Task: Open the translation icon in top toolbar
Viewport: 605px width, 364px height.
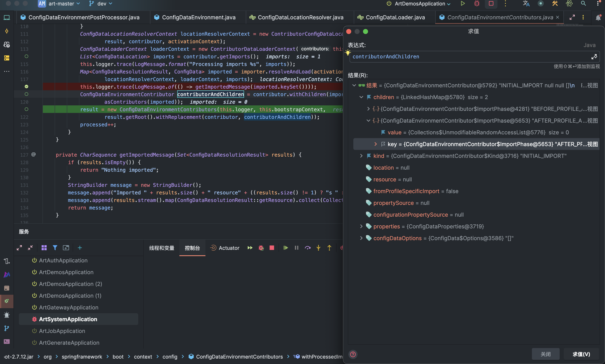Action: (x=526, y=3)
